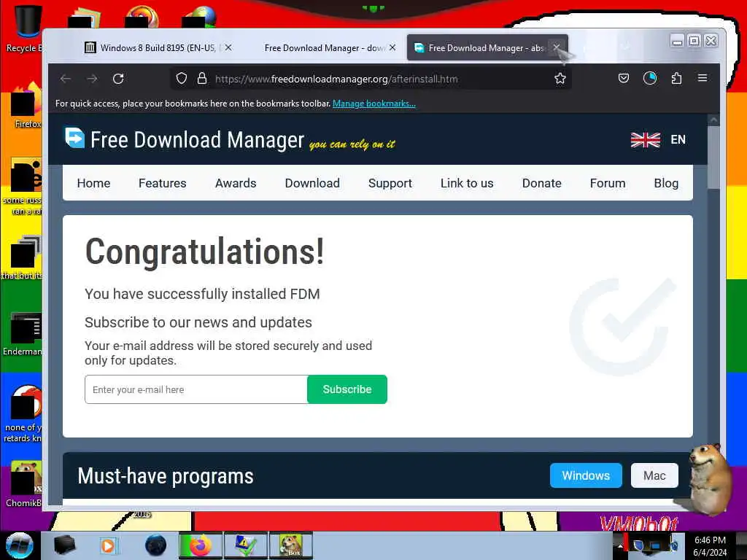Image resolution: width=747 pixels, height=560 pixels.
Task: Open the Pocket save icon
Action: coord(624,78)
